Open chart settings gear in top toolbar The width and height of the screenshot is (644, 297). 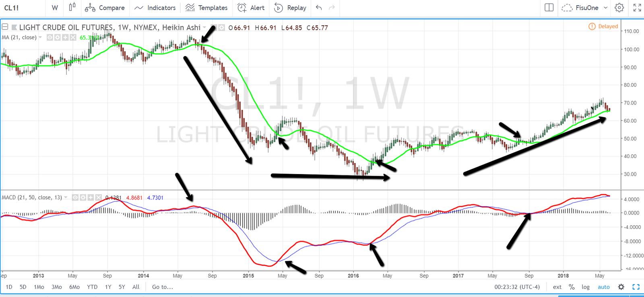(619, 8)
